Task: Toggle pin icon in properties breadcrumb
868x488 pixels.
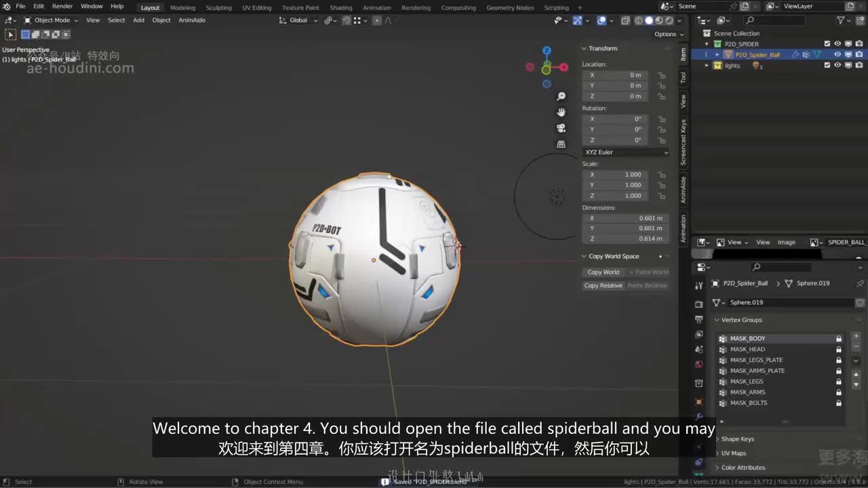Action: pos(860,283)
